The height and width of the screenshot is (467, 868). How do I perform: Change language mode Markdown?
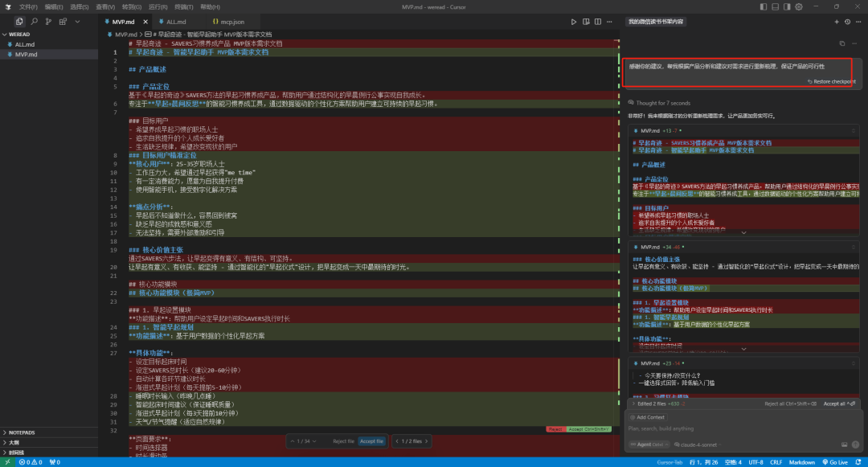[x=801, y=462]
